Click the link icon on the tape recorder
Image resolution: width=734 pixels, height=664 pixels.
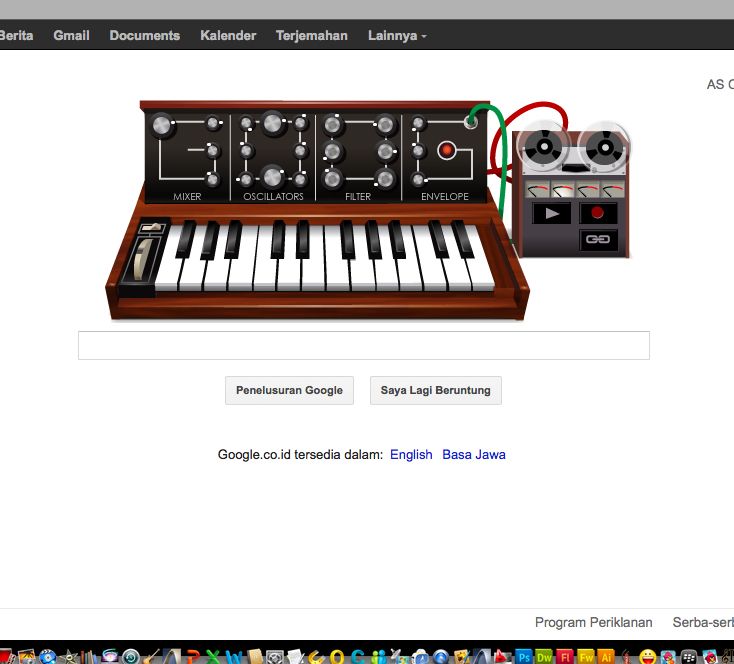tap(598, 239)
